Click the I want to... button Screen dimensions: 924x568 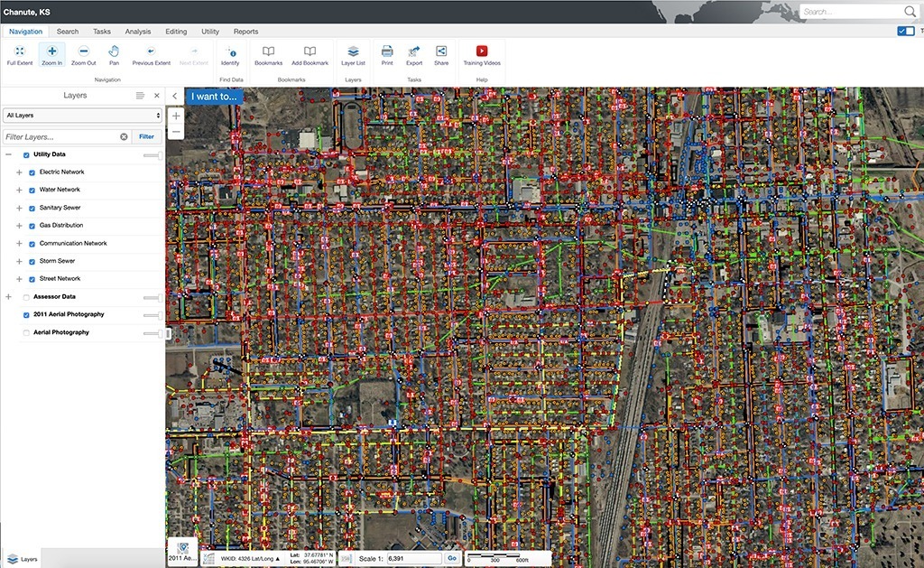(x=215, y=96)
